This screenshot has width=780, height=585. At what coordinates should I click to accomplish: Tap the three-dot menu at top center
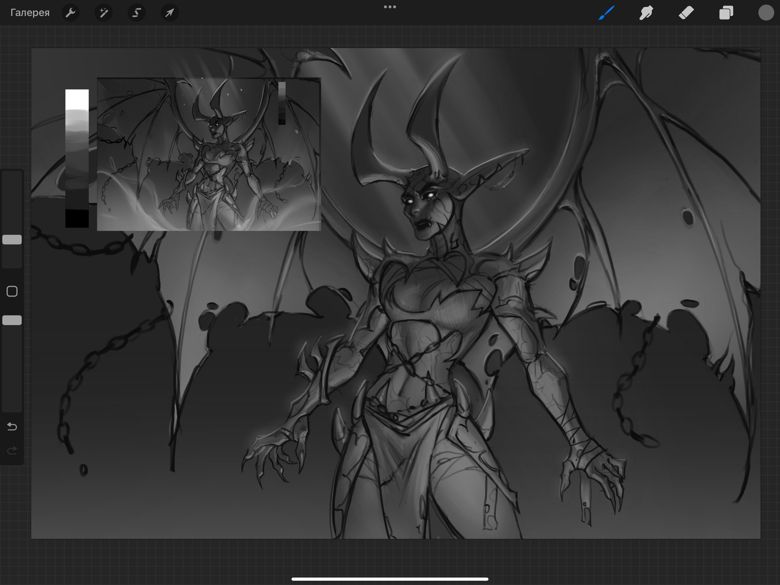[390, 7]
